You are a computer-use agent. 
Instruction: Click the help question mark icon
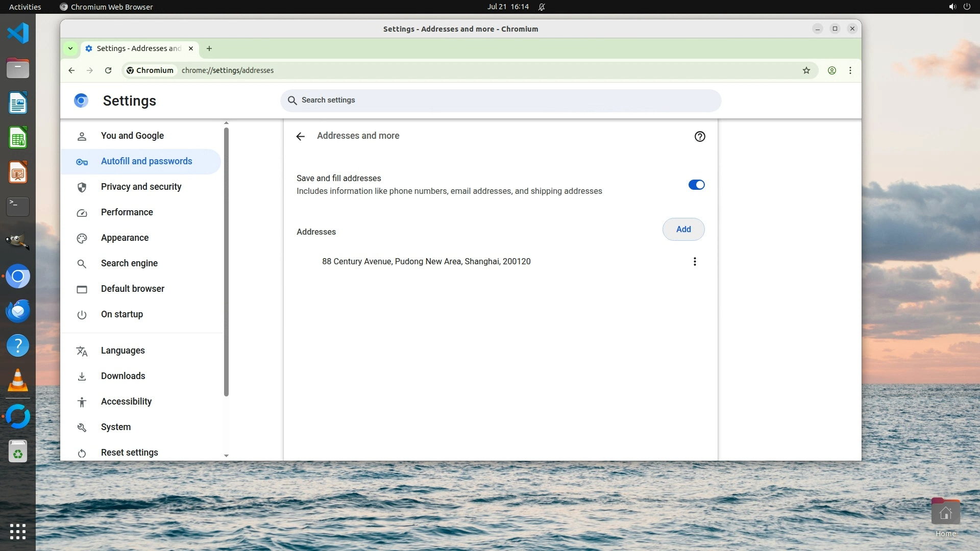click(x=700, y=136)
